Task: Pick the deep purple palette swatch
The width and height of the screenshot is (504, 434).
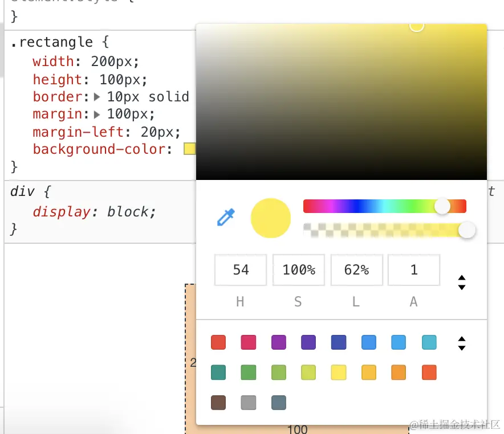Action: [x=308, y=342]
